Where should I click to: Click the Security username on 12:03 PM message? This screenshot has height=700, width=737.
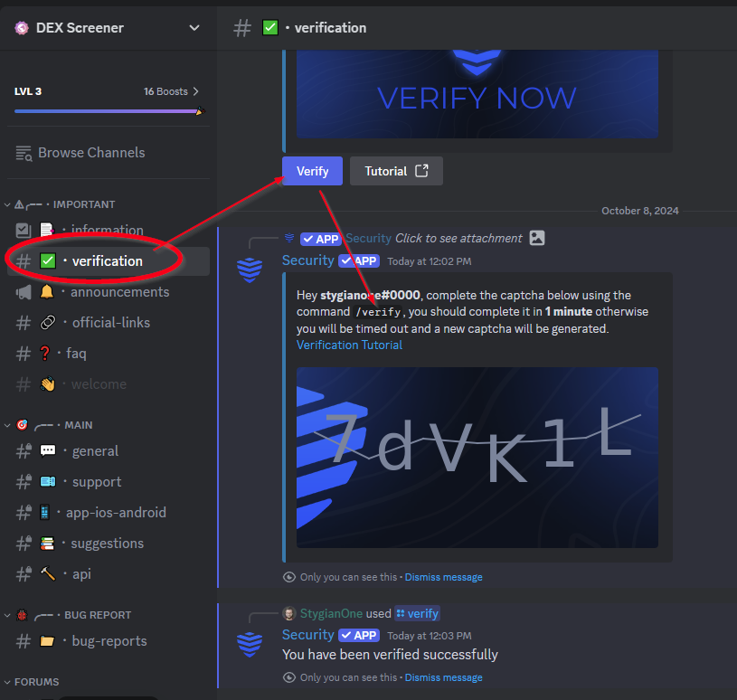[x=307, y=635]
